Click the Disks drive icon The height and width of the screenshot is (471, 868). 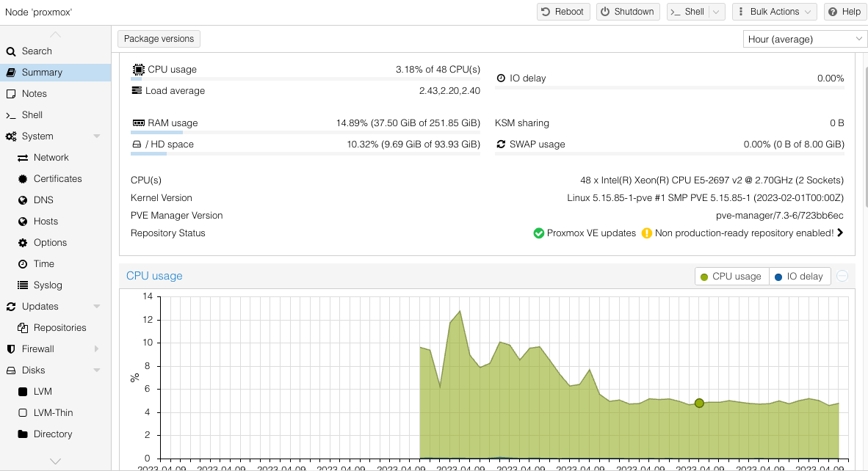tap(10, 370)
